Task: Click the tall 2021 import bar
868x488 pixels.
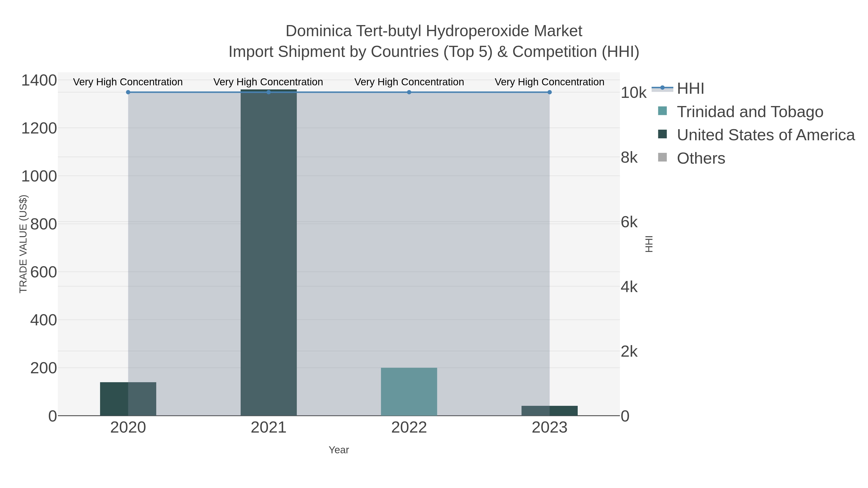Action: tap(269, 253)
